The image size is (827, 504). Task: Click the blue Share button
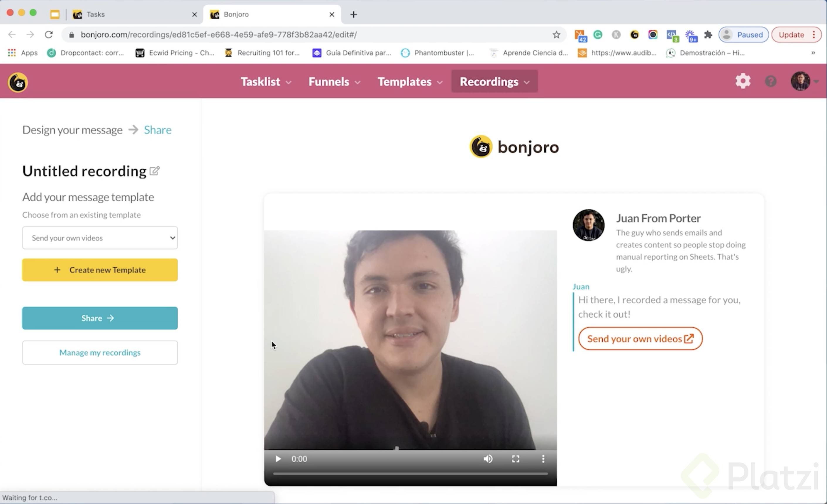pyautogui.click(x=100, y=318)
